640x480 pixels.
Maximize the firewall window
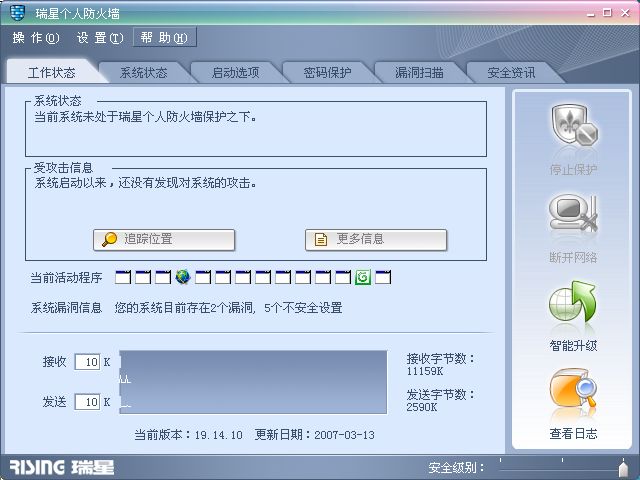(607, 13)
